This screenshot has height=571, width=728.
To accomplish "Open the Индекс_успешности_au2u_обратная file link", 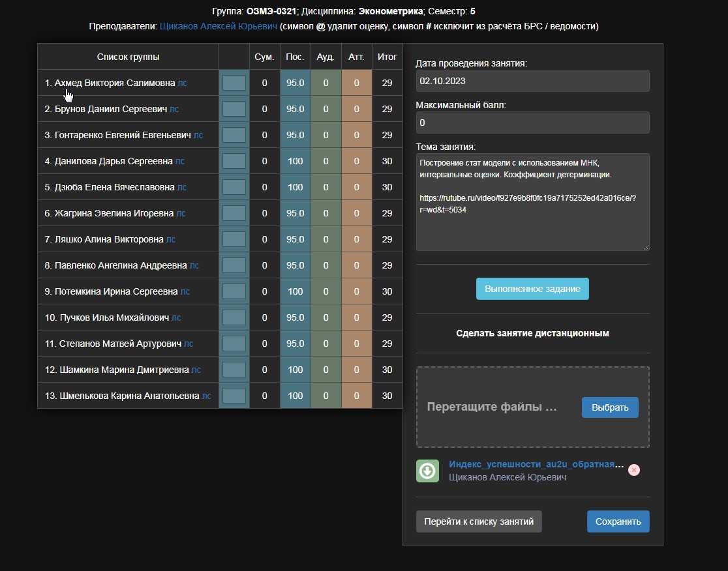I will pos(535,465).
